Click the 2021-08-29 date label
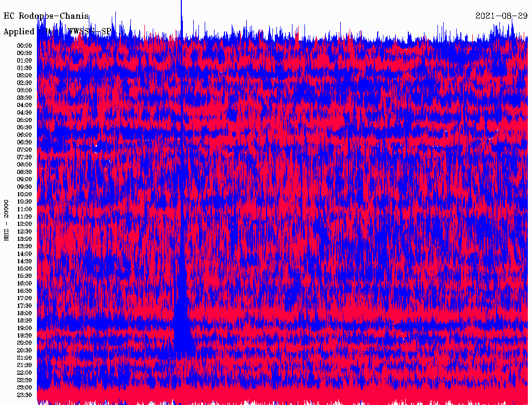 click(x=501, y=16)
